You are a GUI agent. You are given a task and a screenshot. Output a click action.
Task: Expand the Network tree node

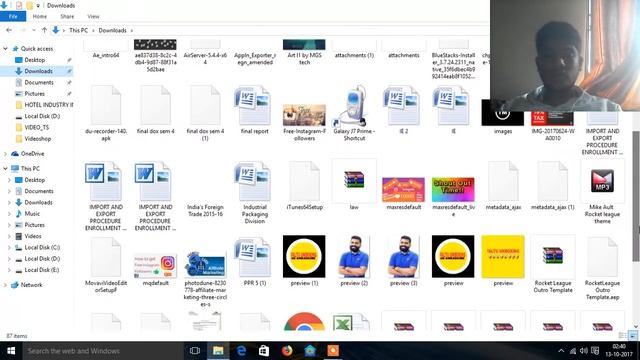click(5, 285)
